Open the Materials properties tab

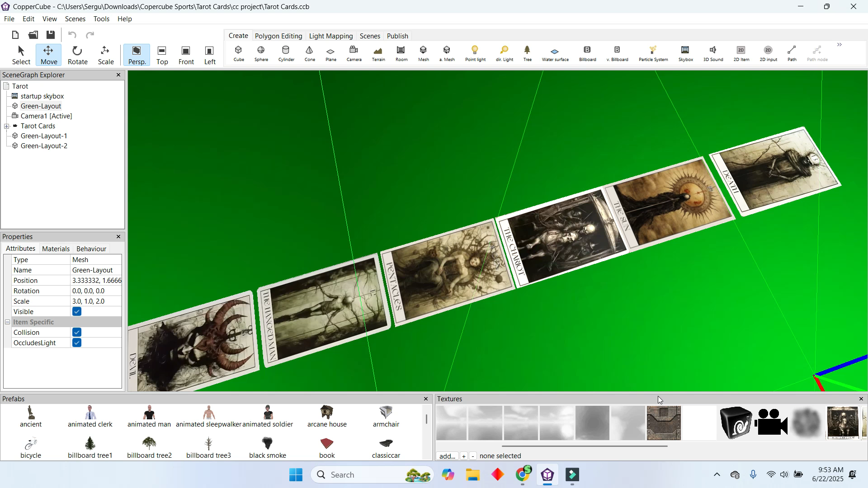coord(56,249)
